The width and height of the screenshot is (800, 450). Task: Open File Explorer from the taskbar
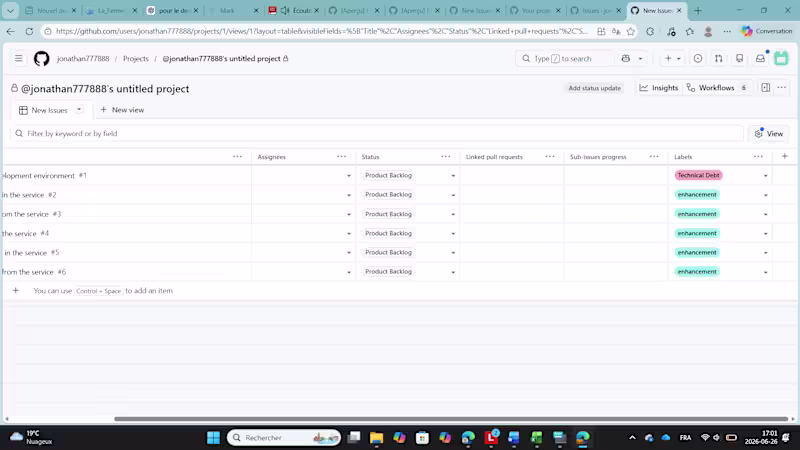click(x=377, y=438)
